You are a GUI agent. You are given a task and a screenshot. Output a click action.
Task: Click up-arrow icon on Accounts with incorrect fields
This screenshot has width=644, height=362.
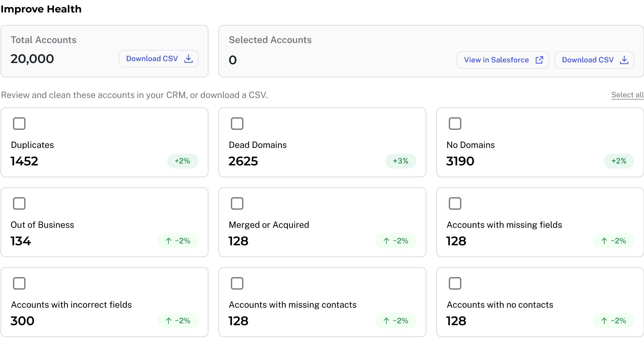pyautogui.click(x=168, y=321)
